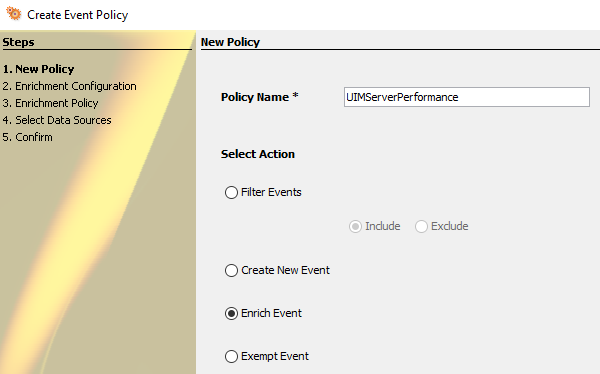Open step 2 Enrichment Configuration

pos(69,86)
